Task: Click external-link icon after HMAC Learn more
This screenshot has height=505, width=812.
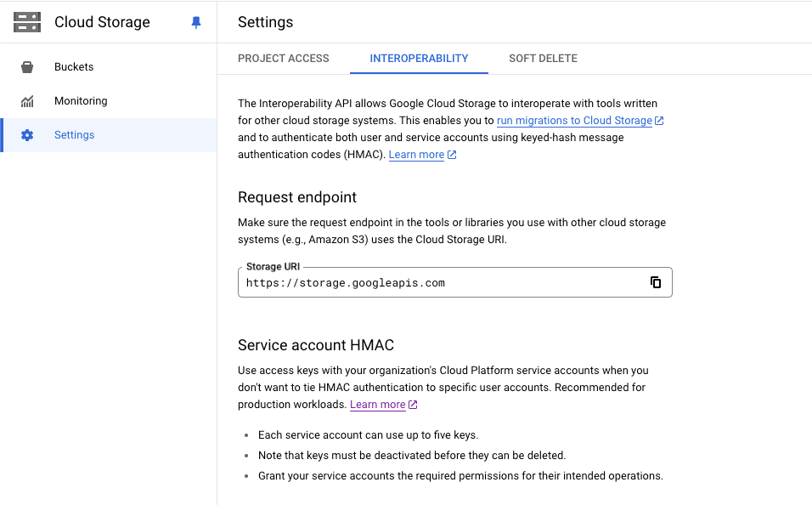Action: point(452,155)
